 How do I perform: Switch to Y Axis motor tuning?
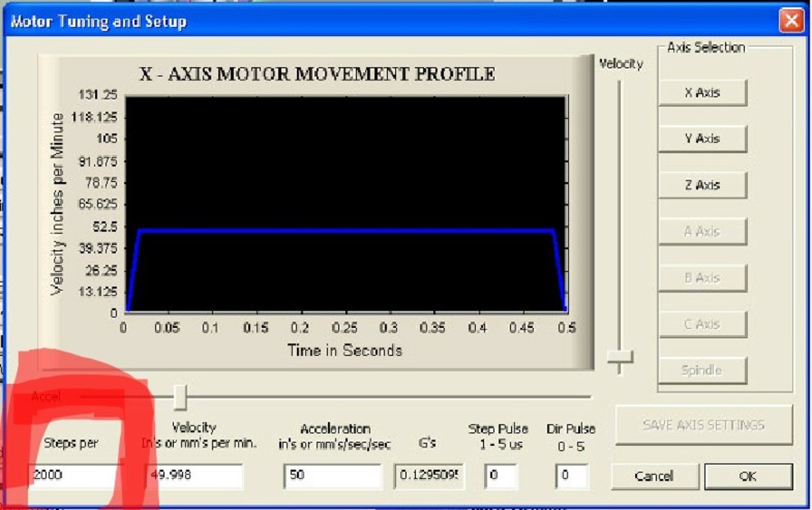[x=702, y=139]
